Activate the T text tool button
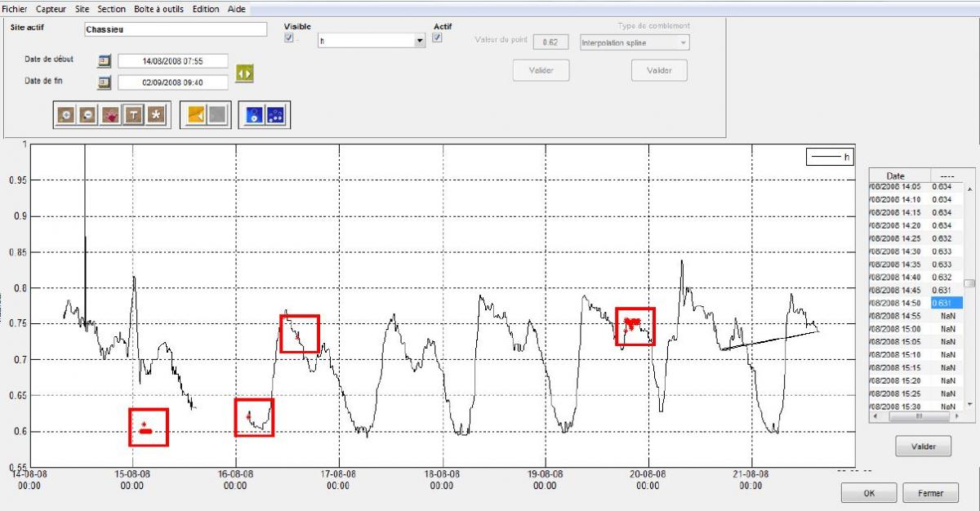 133,116
